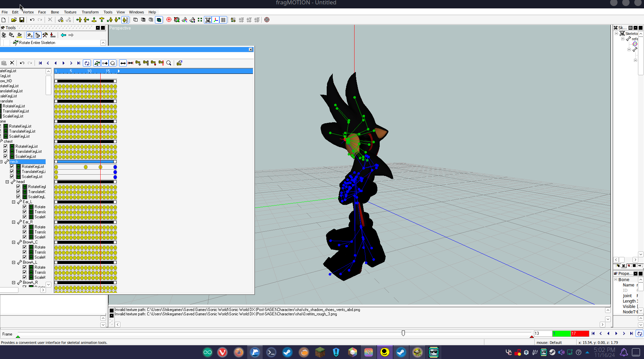The image size is (644, 359).
Task: Toggle the chest ScaleKeyList checkbox
Action: [6, 156]
